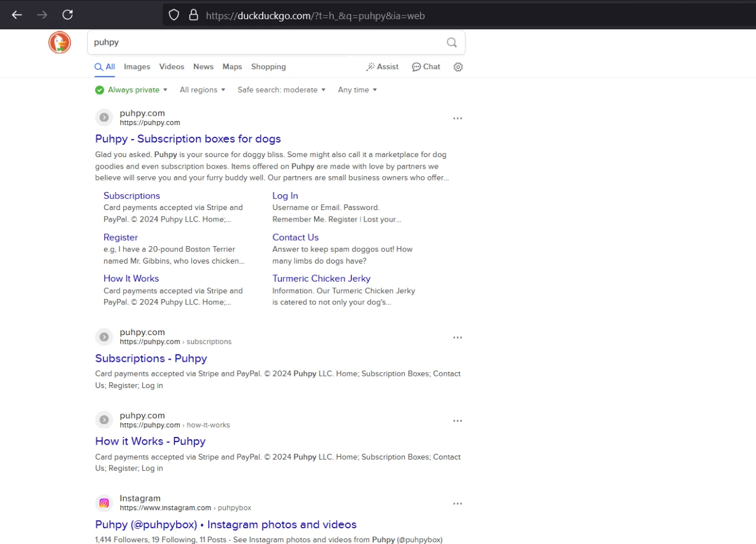Open Subscriptions - Puhpy result title
756x544 pixels.
pyautogui.click(x=151, y=358)
